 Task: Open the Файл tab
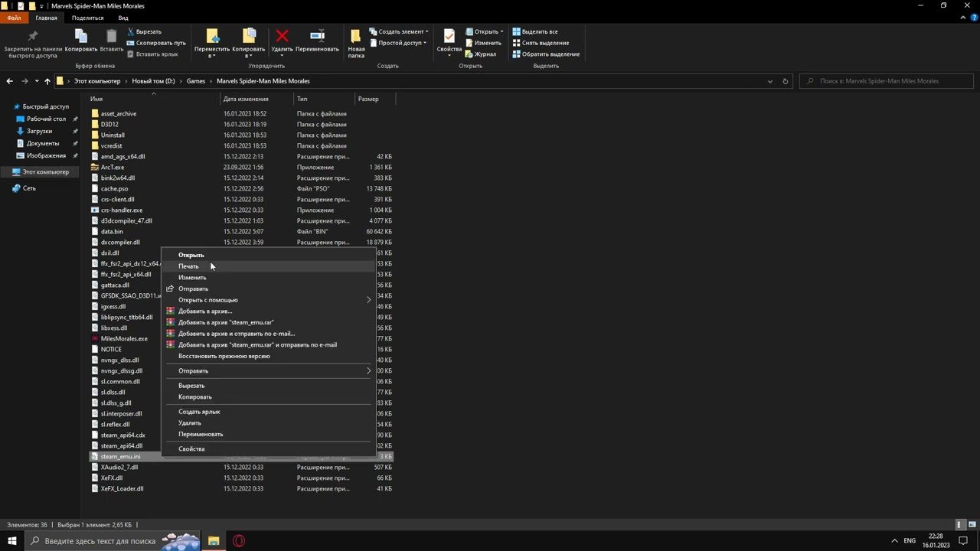pyautogui.click(x=14, y=18)
